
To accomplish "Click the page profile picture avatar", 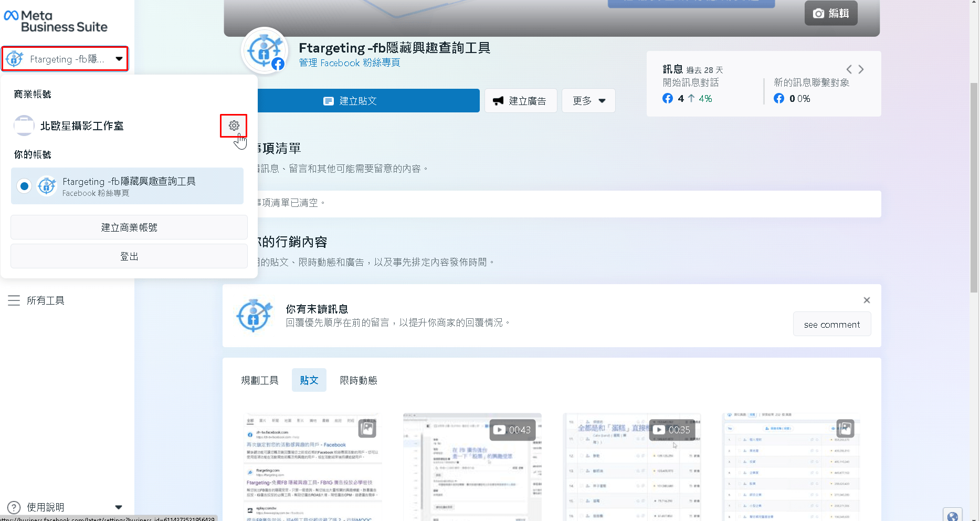I will point(265,51).
